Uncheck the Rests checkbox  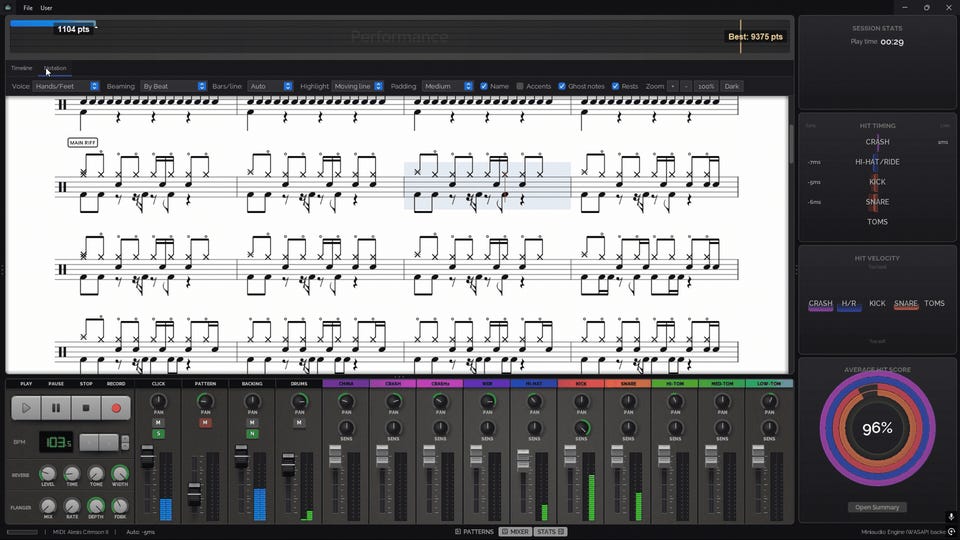[615, 86]
